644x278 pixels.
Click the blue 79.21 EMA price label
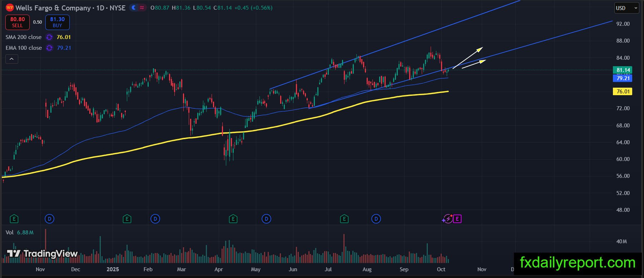click(623, 78)
